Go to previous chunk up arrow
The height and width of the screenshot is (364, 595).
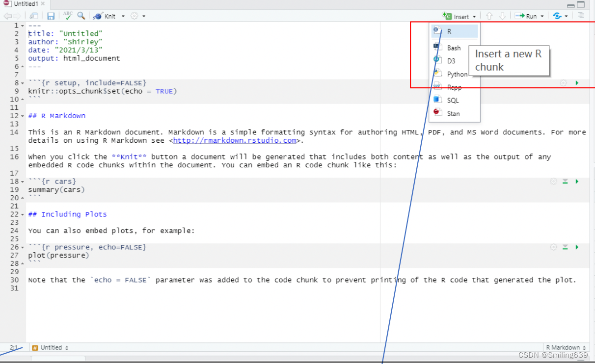point(489,16)
